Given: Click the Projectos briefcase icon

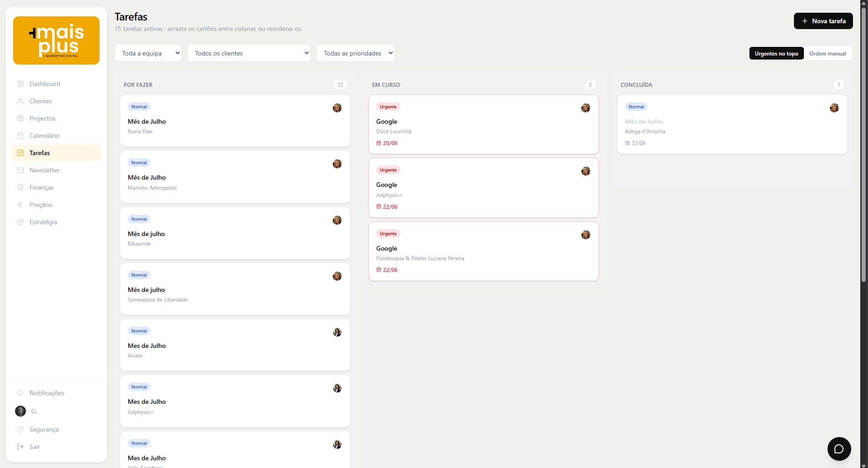Looking at the screenshot, I should (x=20, y=118).
